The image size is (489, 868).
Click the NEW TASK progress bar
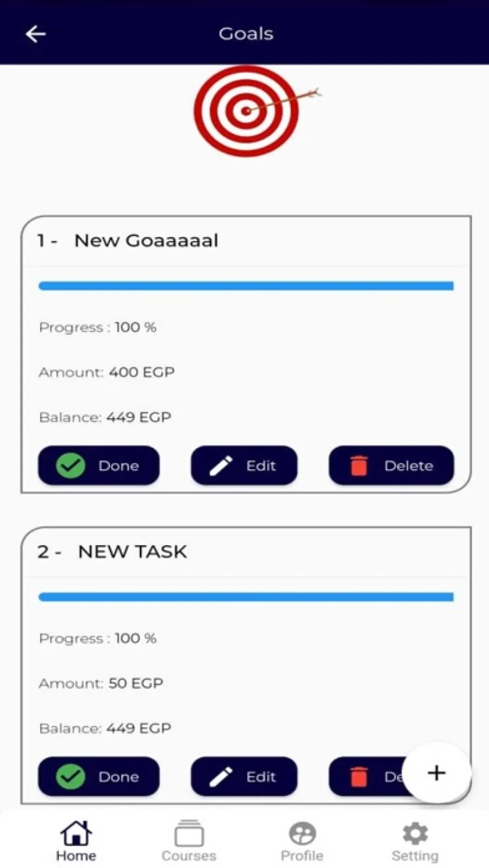246,597
